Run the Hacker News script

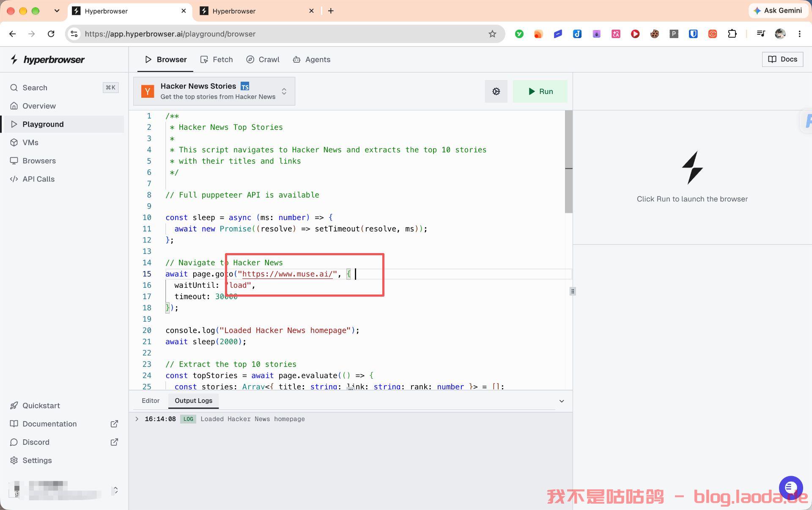540,91
